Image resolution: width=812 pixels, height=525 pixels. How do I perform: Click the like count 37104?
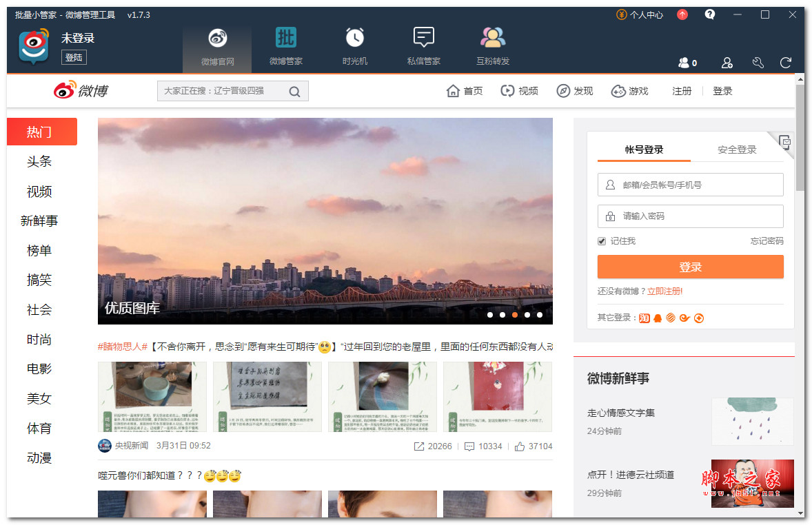539,446
